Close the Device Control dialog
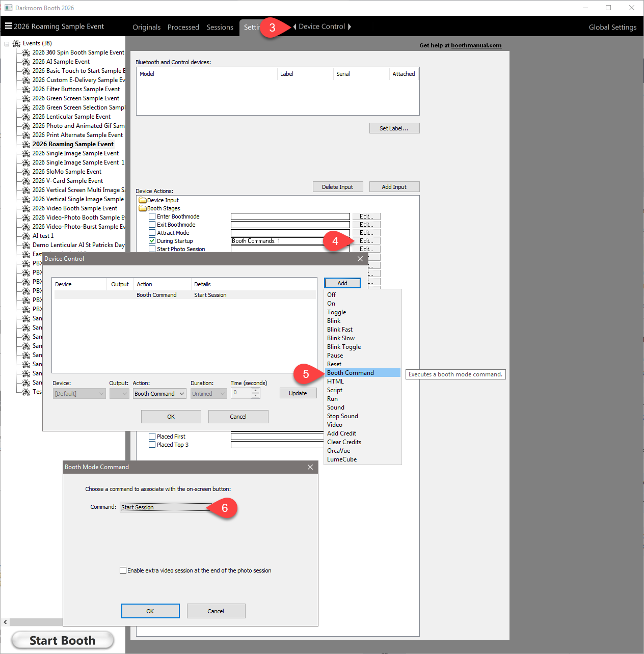This screenshot has height=654, width=644. [360, 259]
